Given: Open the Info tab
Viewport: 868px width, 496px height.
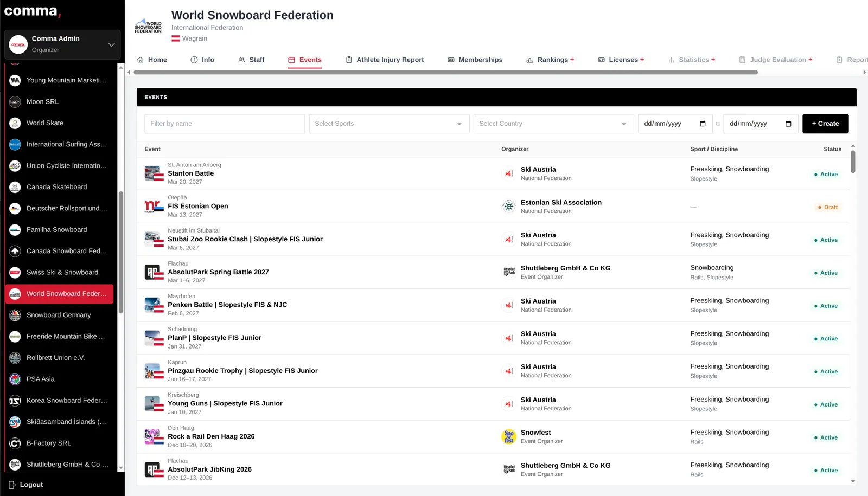Looking at the screenshot, I should click(202, 60).
